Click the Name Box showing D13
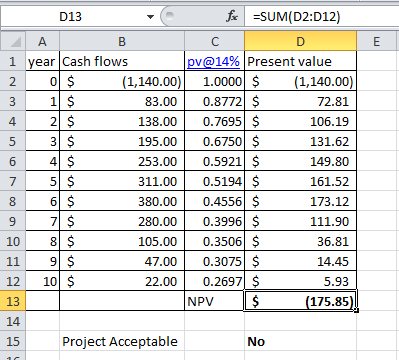 [71, 17]
